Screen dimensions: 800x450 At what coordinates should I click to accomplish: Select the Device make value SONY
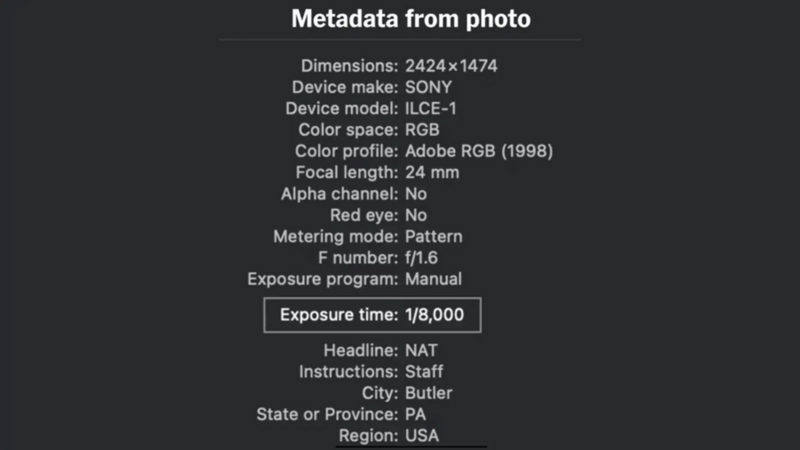[x=428, y=87]
